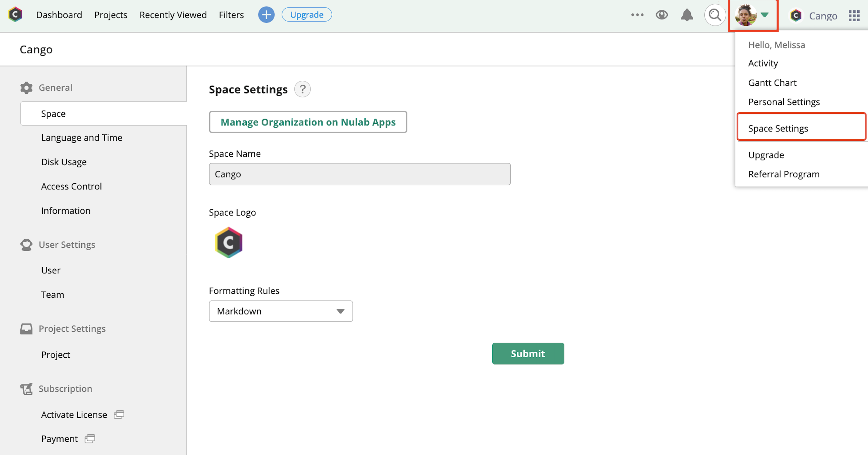The image size is (868, 455).
Task: Open User under User Settings
Action: [x=50, y=270]
